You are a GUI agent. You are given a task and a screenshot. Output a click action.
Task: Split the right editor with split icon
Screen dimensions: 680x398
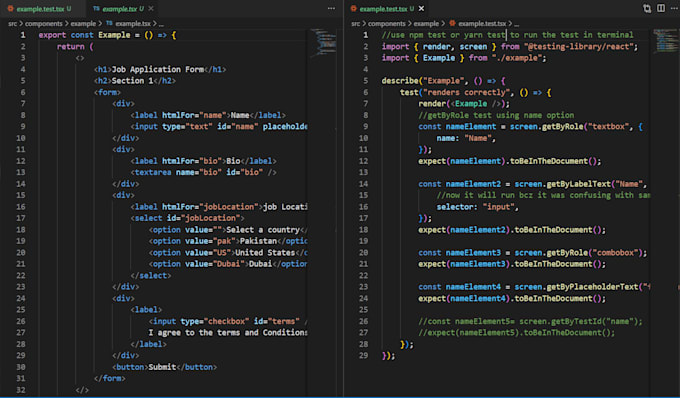(x=661, y=8)
